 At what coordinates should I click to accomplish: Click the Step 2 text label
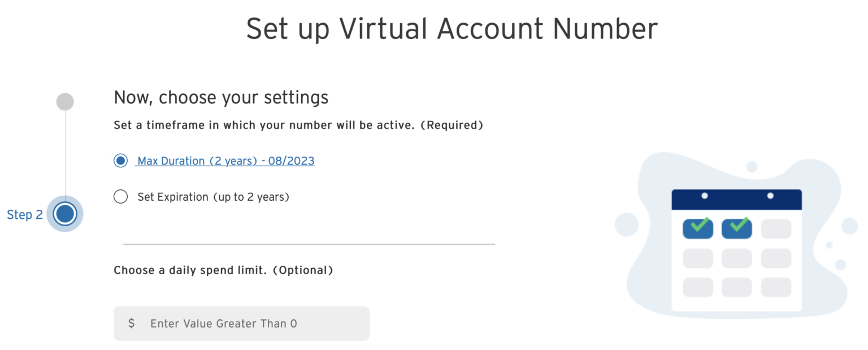pos(25,214)
